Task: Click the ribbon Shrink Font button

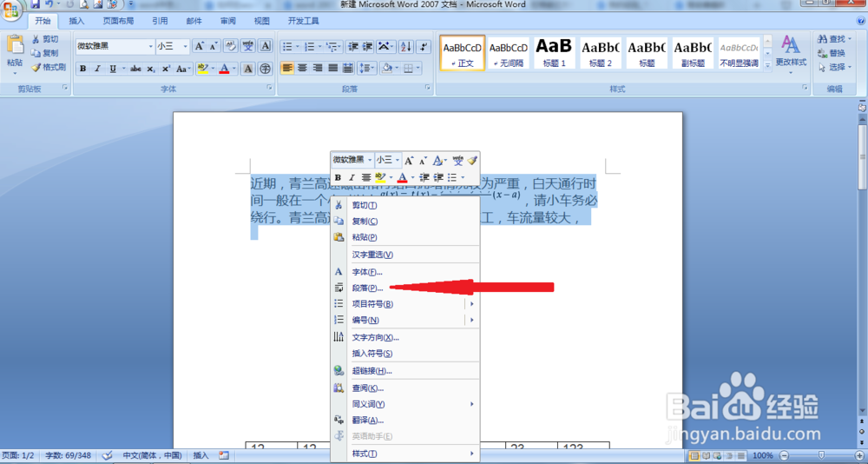Action: 214,46
